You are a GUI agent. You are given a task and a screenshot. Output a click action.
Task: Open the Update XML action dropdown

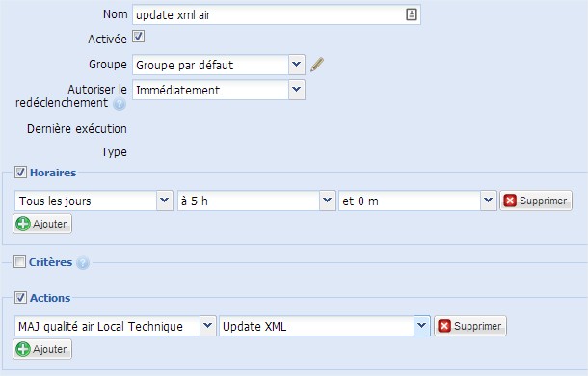[x=422, y=326]
